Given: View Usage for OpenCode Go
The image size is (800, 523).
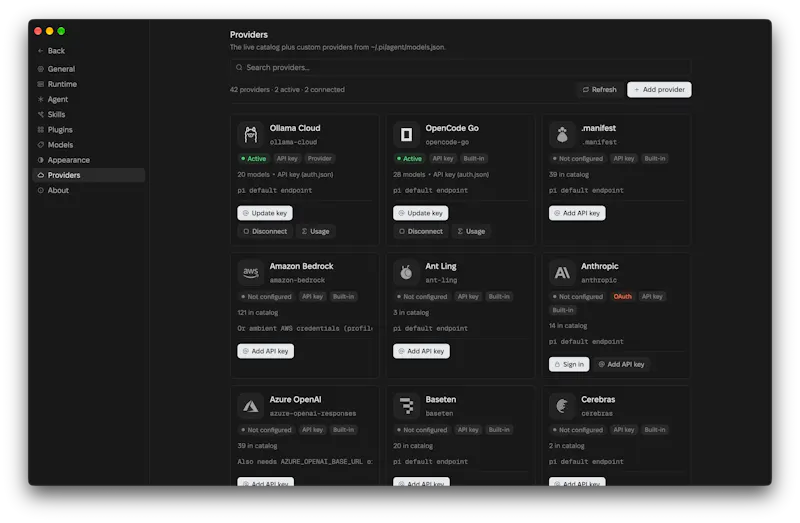Looking at the screenshot, I should tap(471, 231).
